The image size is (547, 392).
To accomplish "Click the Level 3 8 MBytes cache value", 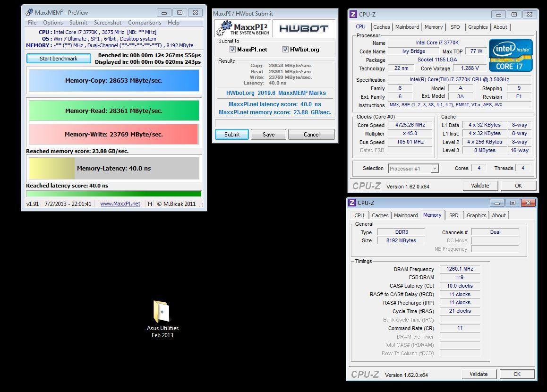I will [485, 150].
